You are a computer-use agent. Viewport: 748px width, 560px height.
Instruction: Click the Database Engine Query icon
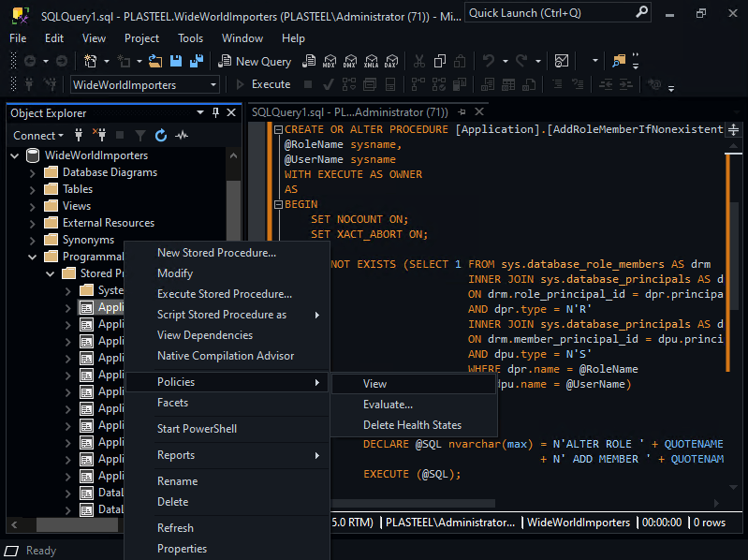tap(309, 61)
